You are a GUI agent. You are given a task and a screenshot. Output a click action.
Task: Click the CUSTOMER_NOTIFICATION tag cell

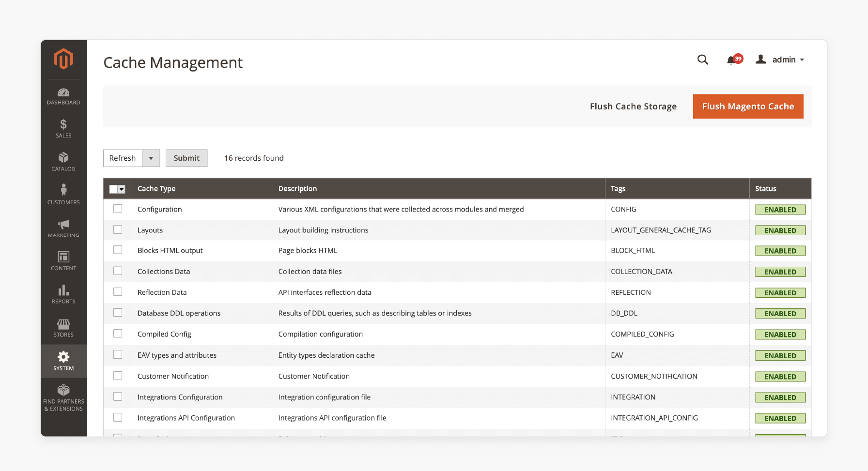[x=654, y=376]
